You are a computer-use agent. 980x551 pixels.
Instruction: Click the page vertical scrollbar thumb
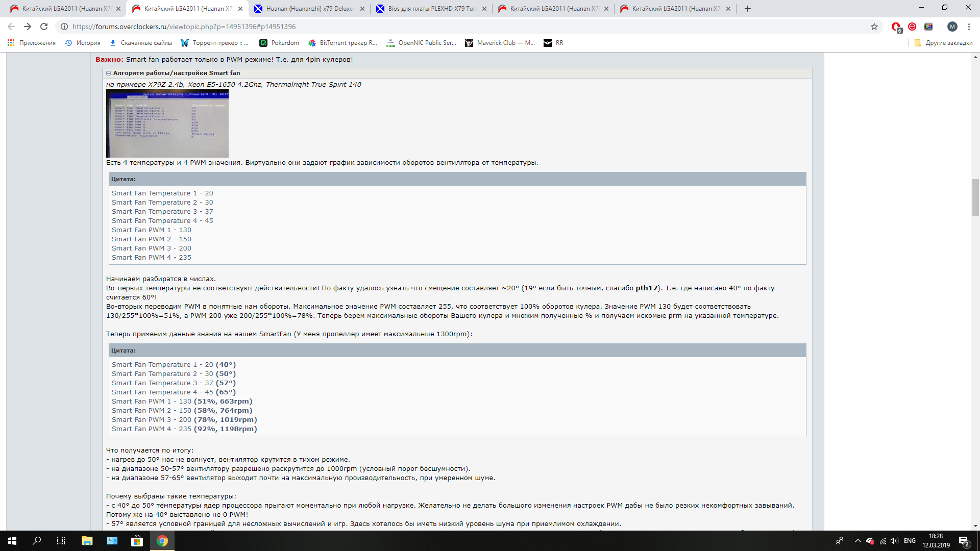(x=975, y=198)
